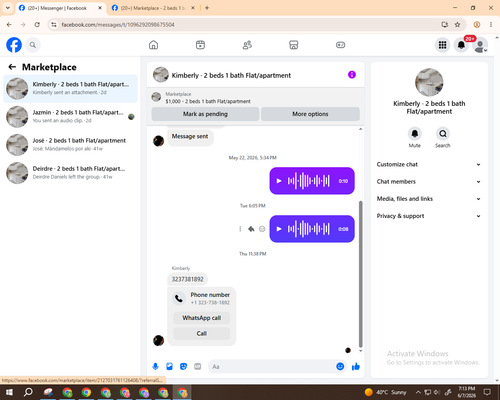Open the $1,000 Marketplace listing link
Image resolution: width=500 pixels, height=400 pixels.
[x=208, y=101]
